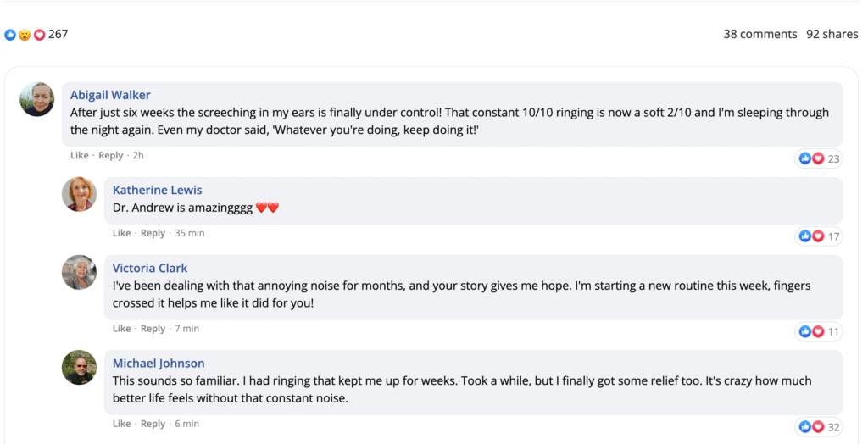Open Katherine Lewis's avatar photo

pyautogui.click(x=79, y=194)
